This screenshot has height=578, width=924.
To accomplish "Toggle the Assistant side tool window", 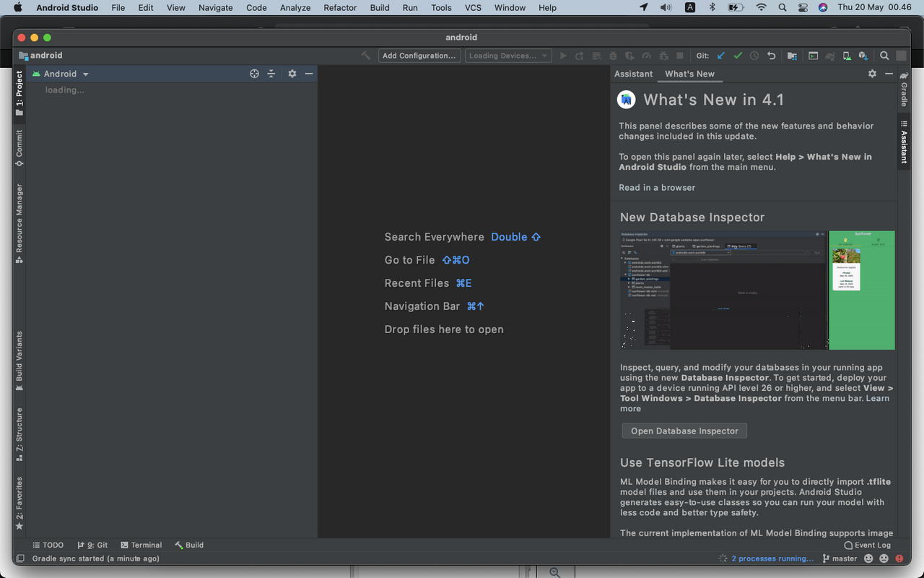I will coord(904,142).
